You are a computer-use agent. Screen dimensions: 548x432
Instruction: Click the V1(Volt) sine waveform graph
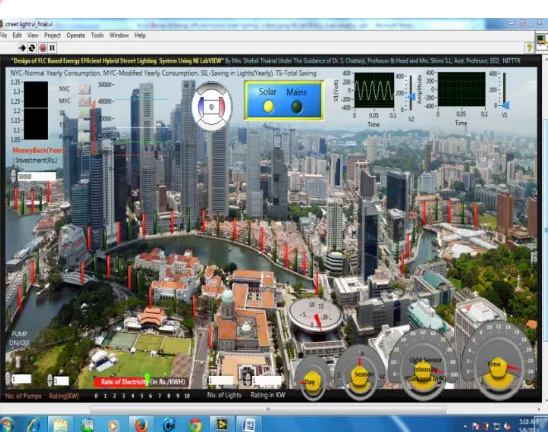[x=374, y=90]
